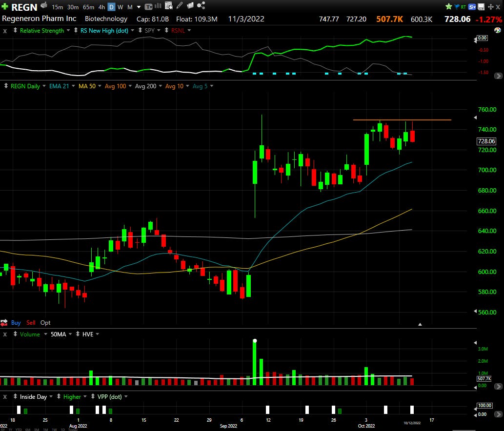Switch to 15m timeframe
This screenshot has height=431, width=504.
(x=57, y=7)
